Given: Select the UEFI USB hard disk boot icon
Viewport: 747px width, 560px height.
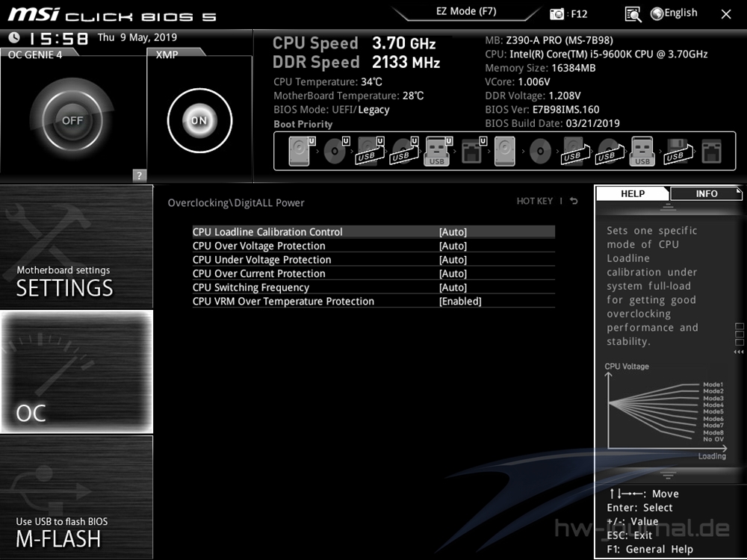Looking at the screenshot, I should click(x=371, y=152).
